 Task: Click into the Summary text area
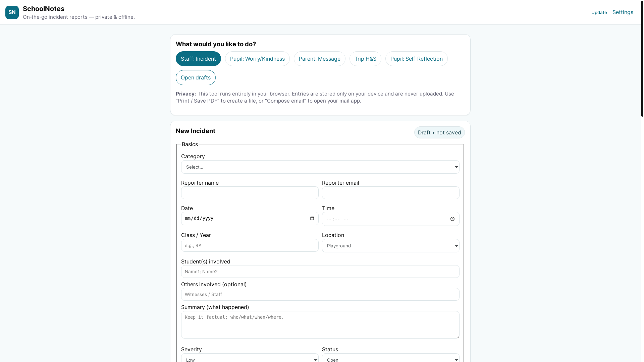point(320,325)
